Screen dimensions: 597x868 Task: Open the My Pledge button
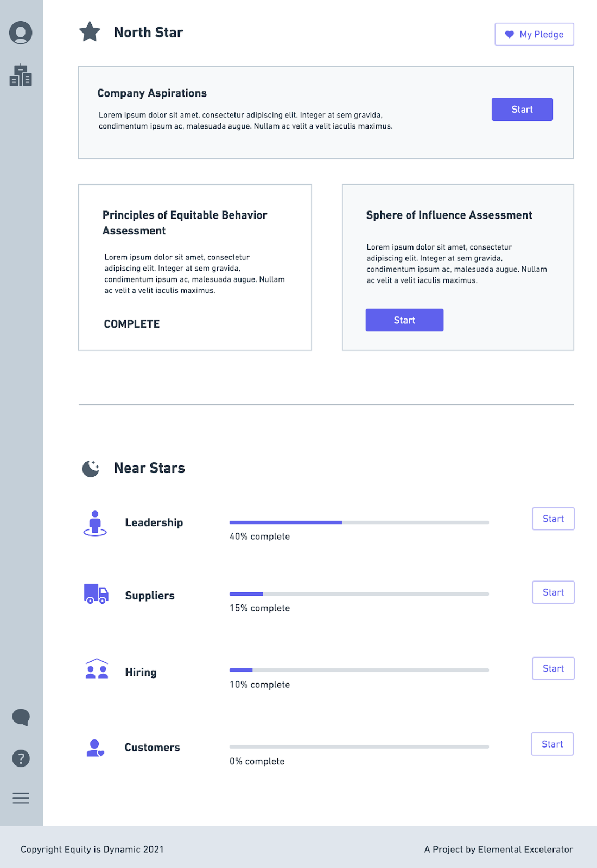tap(534, 34)
